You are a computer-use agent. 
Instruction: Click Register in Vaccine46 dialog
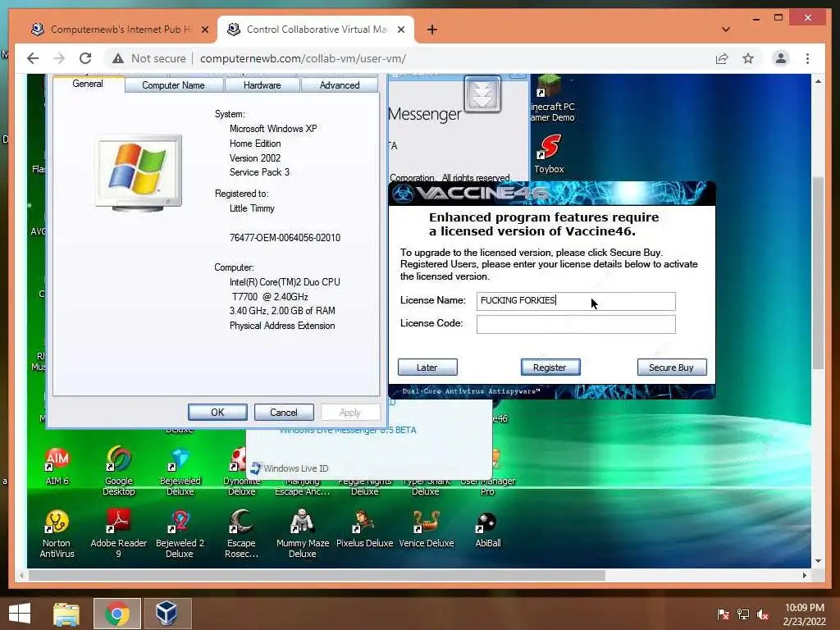point(550,367)
